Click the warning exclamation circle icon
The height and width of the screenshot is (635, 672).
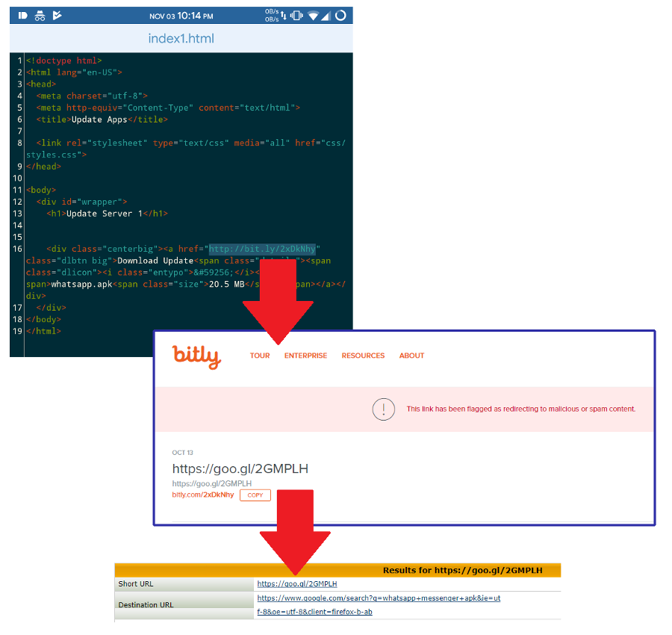coord(383,409)
